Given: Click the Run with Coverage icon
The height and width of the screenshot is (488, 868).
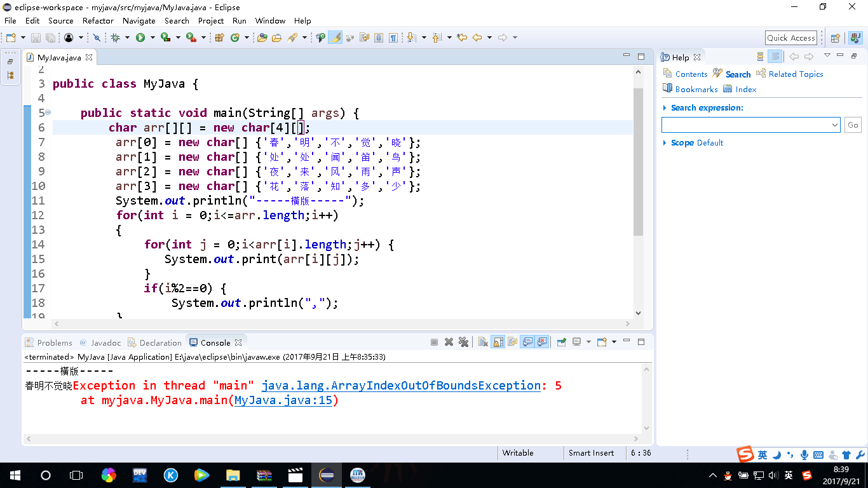Looking at the screenshot, I should pyautogui.click(x=165, y=37).
